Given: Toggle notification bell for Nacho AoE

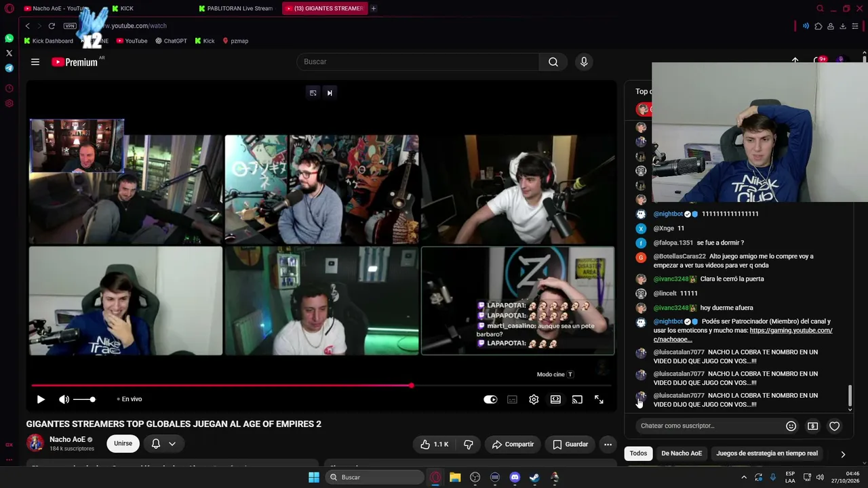Looking at the screenshot, I should coord(156,443).
